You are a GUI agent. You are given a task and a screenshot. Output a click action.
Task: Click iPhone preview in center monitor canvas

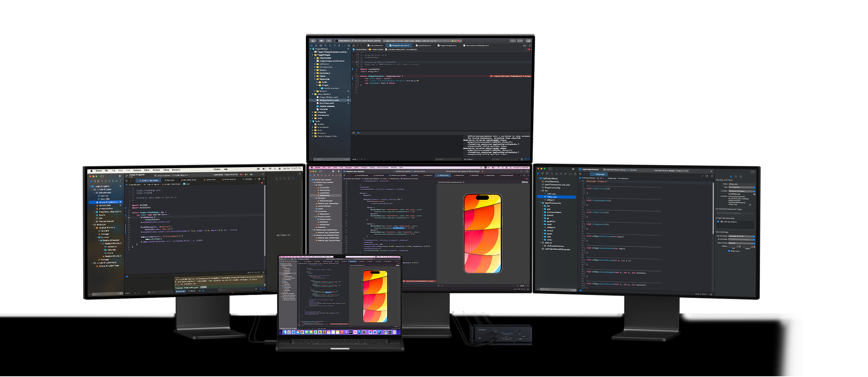[483, 233]
